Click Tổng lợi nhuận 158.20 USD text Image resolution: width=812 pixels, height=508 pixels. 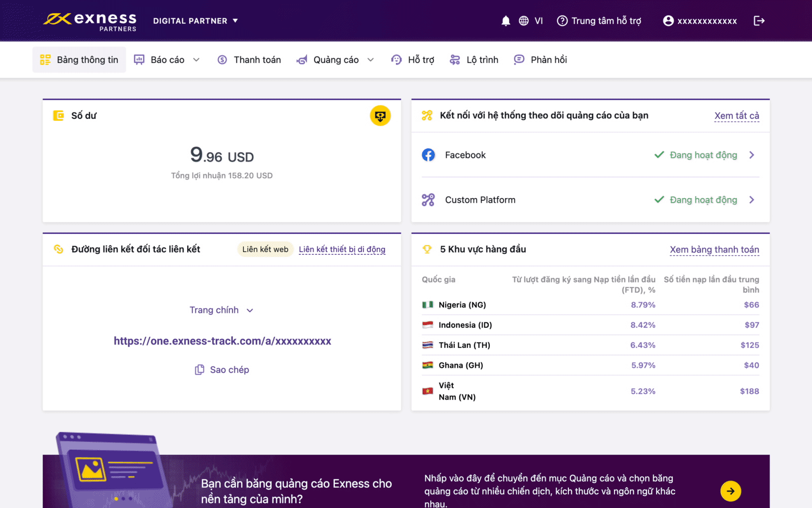click(222, 175)
